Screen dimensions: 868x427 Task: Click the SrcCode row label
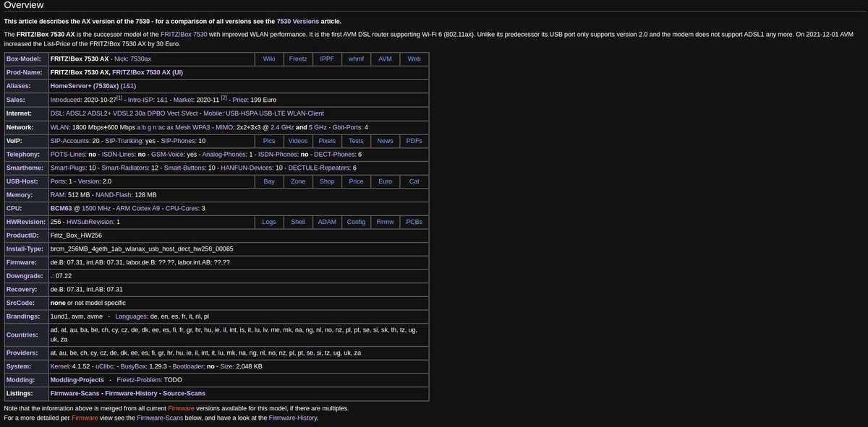click(x=22, y=303)
